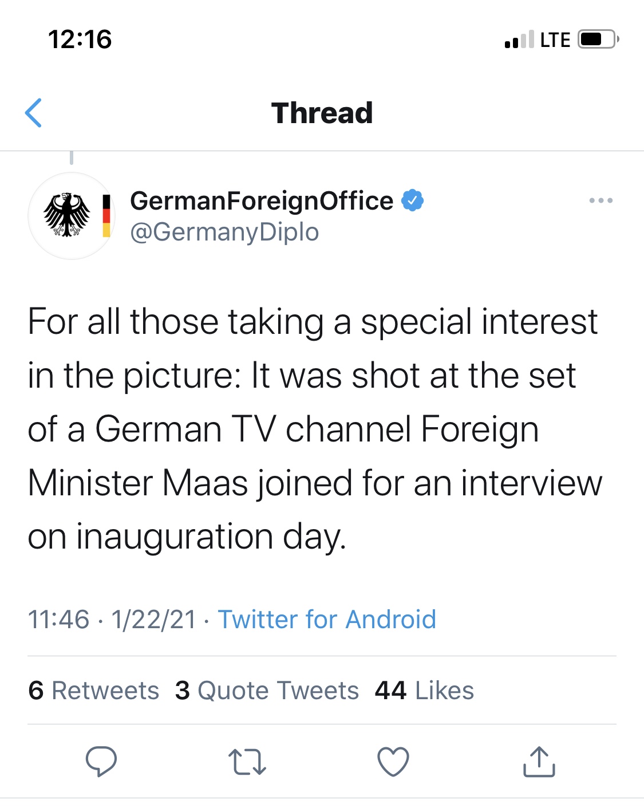
Task: Open the Twitter for Android link
Action: (327, 620)
